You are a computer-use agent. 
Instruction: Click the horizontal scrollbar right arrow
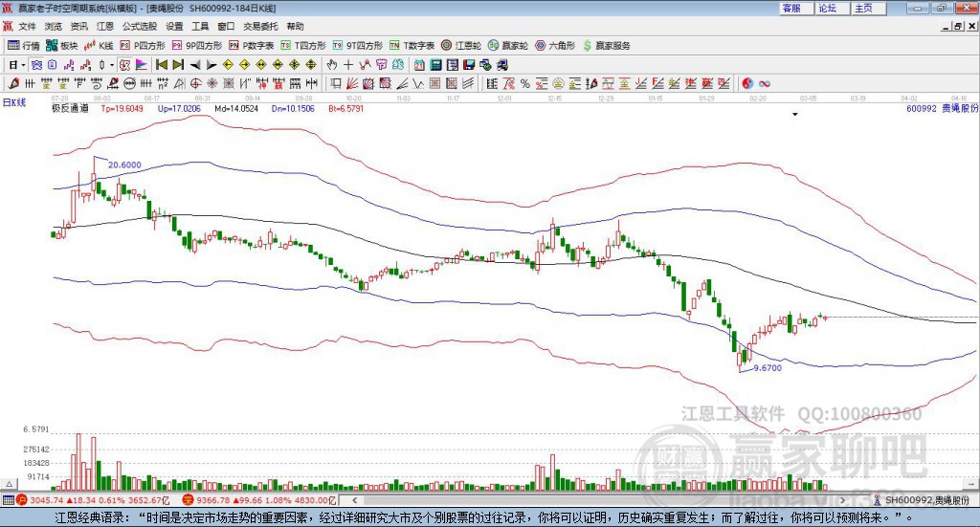click(x=842, y=500)
